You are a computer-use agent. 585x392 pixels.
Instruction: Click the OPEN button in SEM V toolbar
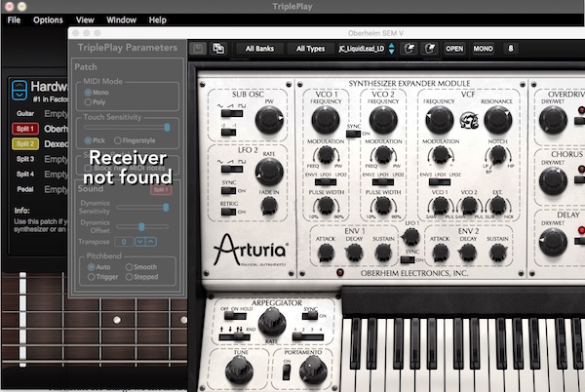pyautogui.click(x=454, y=49)
